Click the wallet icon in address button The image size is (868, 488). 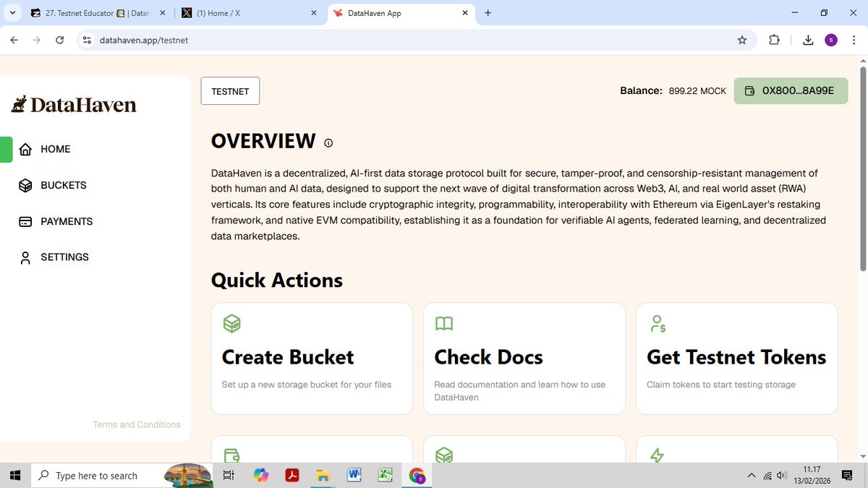click(750, 91)
